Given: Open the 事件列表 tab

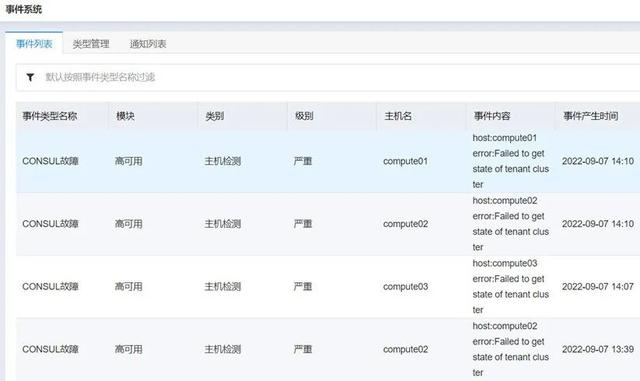Looking at the screenshot, I should coord(34,44).
